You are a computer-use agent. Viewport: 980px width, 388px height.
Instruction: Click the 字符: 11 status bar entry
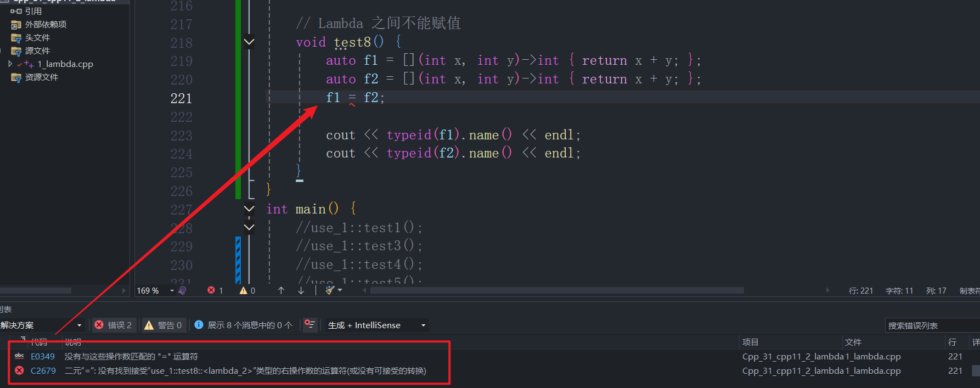[x=899, y=290]
